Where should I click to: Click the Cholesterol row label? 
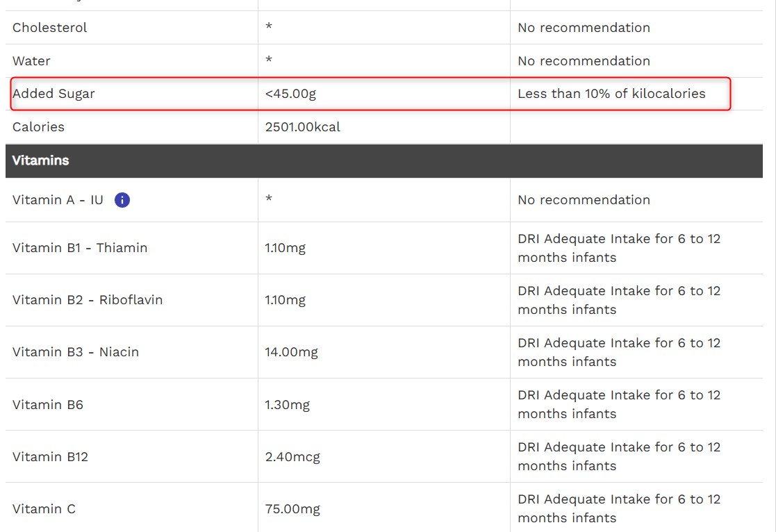(50, 28)
